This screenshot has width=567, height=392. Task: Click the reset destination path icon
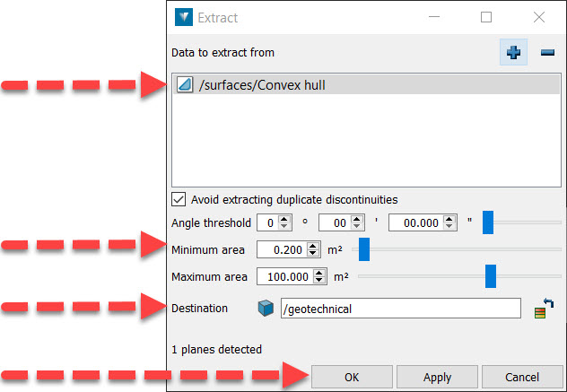(x=544, y=309)
